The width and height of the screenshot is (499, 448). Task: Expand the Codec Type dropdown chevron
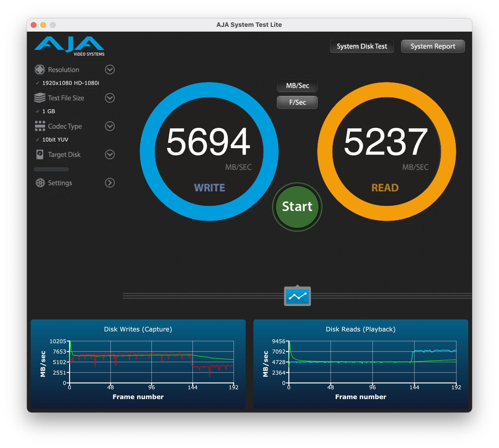pos(110,126)
